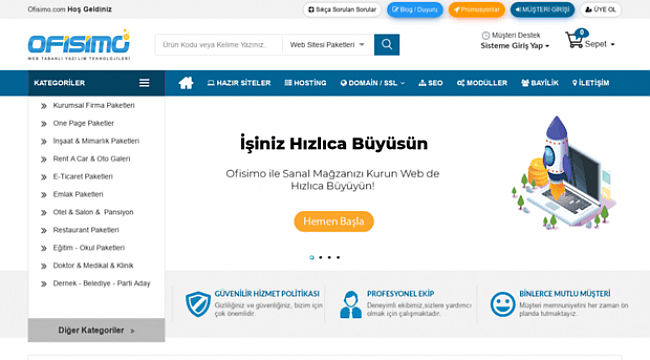Go to home via house icon
650x360 pixels.
[186, 83]
